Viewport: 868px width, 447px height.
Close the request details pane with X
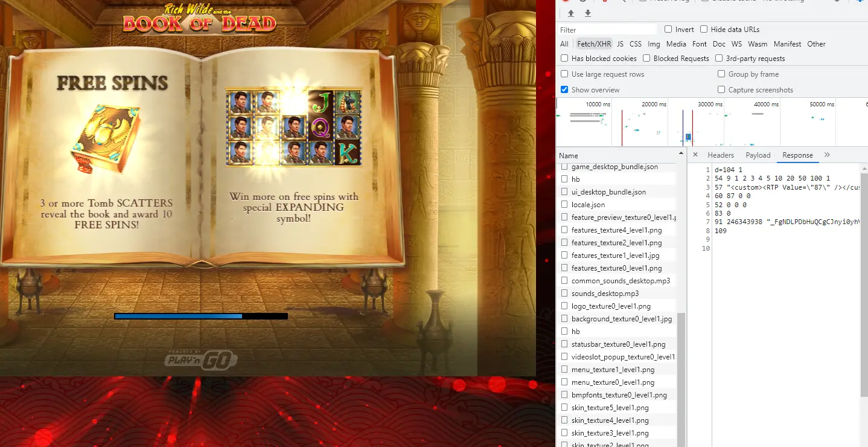pos(695,155)
